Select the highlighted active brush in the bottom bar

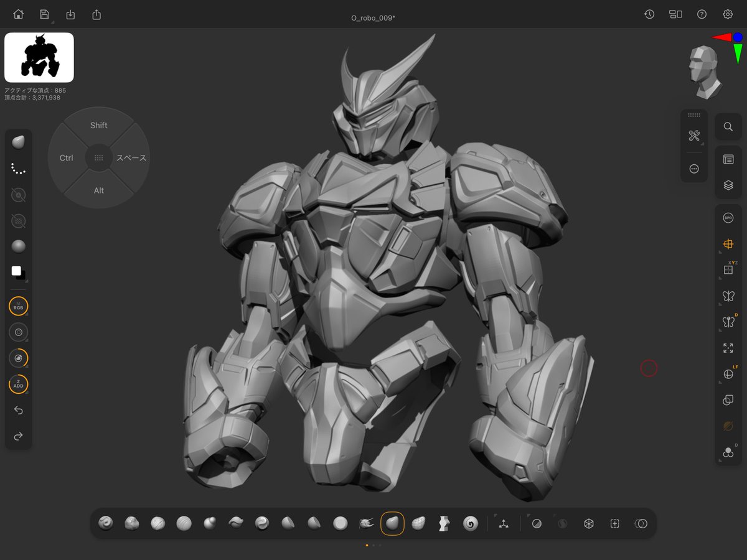tap(392, 524)
